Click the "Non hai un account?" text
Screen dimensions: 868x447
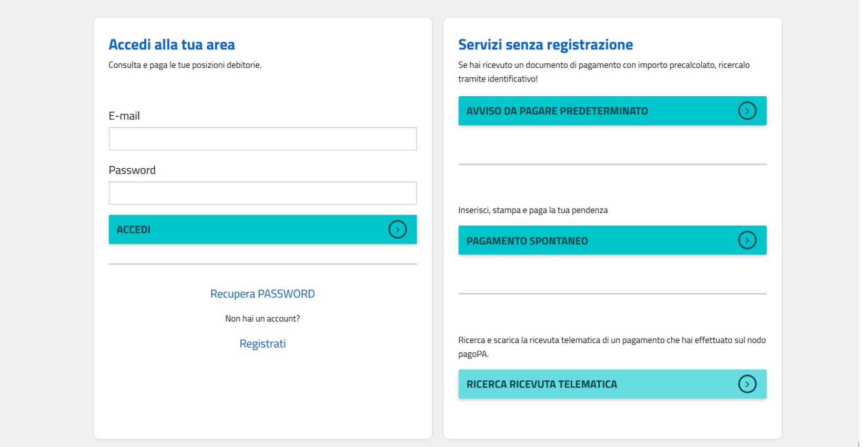(x=263, y=319)
